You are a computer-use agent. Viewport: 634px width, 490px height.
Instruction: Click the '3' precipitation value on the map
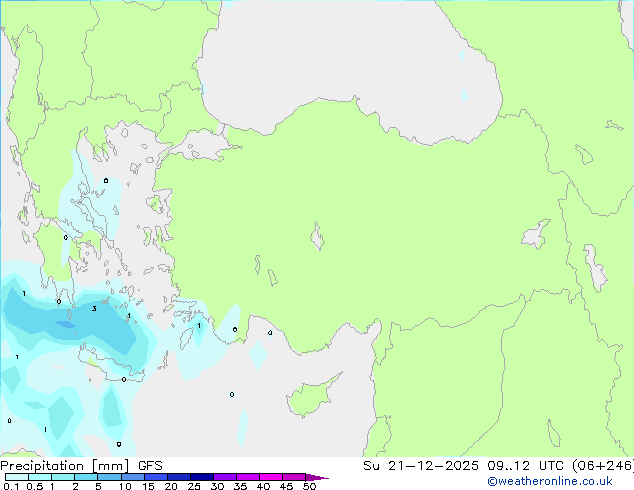click(94, 309)
